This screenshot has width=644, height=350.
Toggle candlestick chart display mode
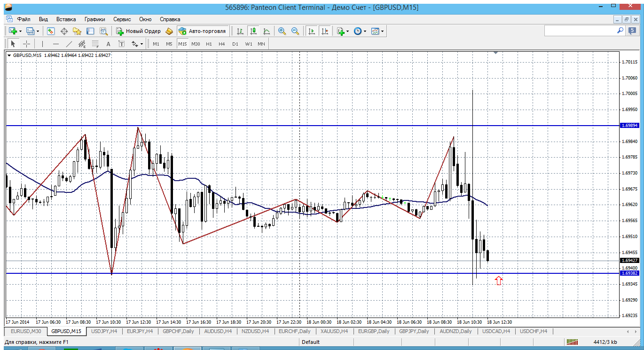[253, 31]
